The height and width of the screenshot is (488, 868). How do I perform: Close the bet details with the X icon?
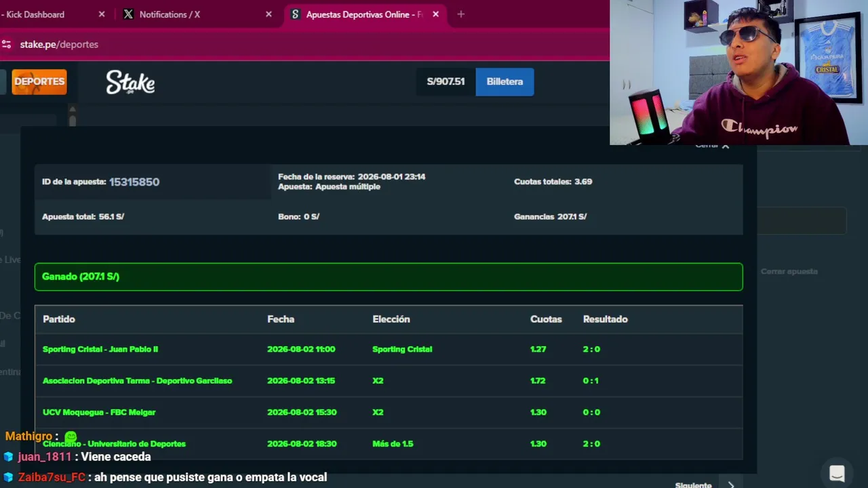[725, 145]
